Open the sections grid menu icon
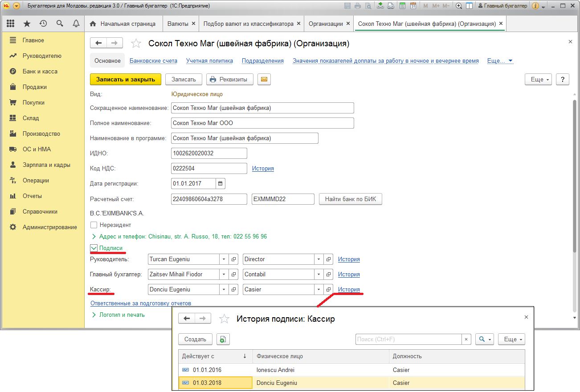 (x=10, y=24)
